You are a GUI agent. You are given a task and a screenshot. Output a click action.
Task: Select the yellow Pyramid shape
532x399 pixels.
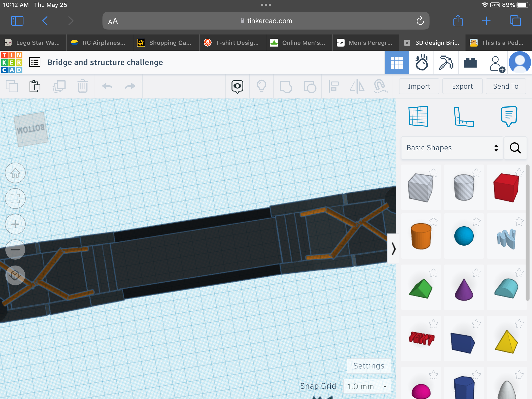tap(506, 341)
